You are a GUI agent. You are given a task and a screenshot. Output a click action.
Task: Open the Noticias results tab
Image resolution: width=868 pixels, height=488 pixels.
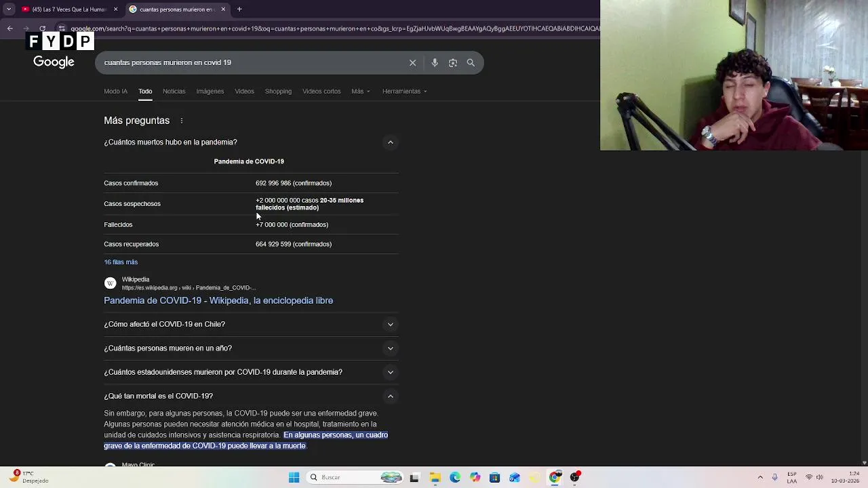tap(174, 91)
